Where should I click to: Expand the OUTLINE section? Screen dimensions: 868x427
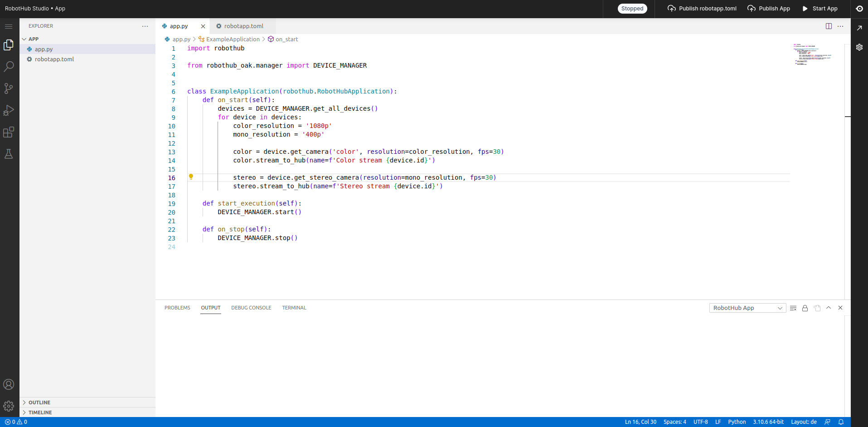coord(39,402)
